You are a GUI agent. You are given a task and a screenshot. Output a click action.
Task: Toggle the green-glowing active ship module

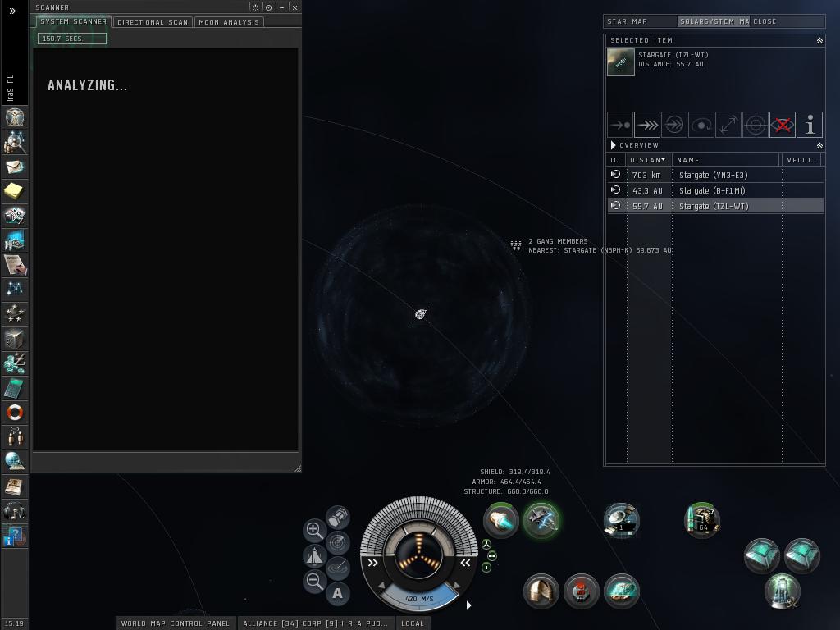coord(541,520)
